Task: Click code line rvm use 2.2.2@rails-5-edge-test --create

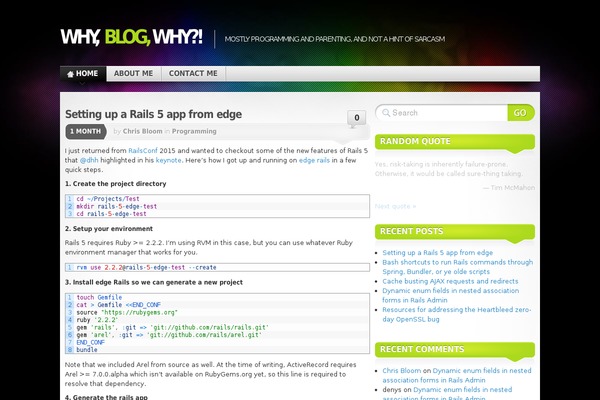Action: pos(147,267)
